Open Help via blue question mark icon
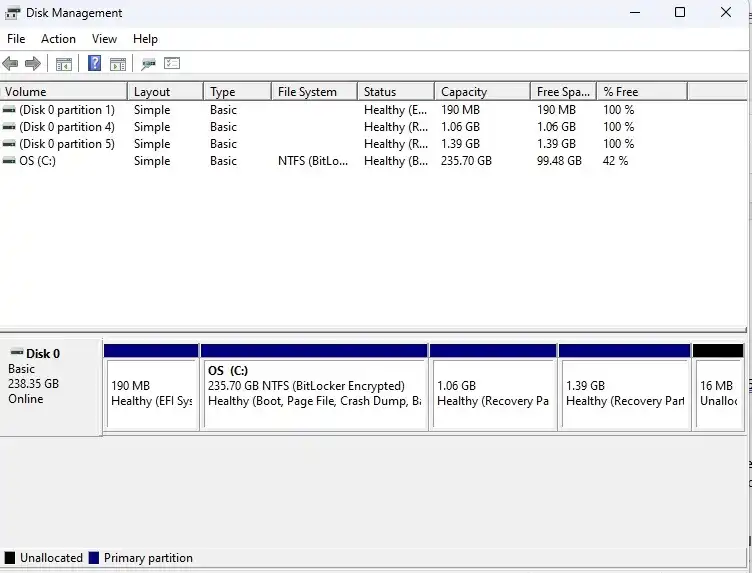Viewport: 752px width, 573px height. (x=94, y=64)
